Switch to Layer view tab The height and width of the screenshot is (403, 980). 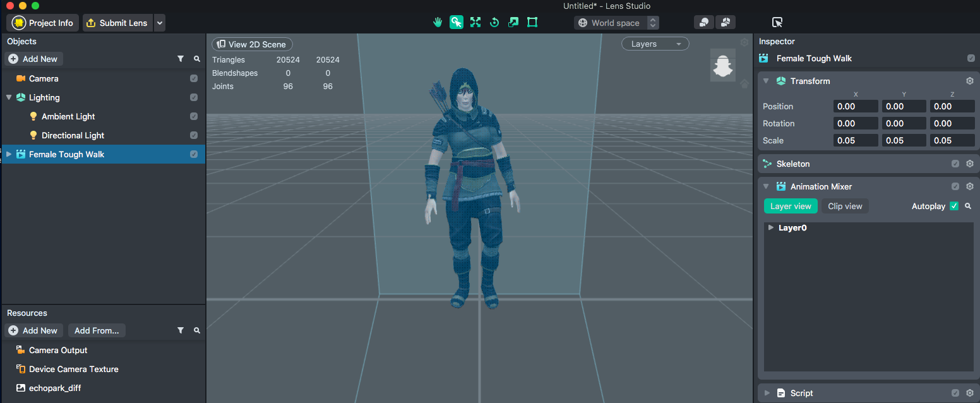pyautogui.click(x=791, y=206)
